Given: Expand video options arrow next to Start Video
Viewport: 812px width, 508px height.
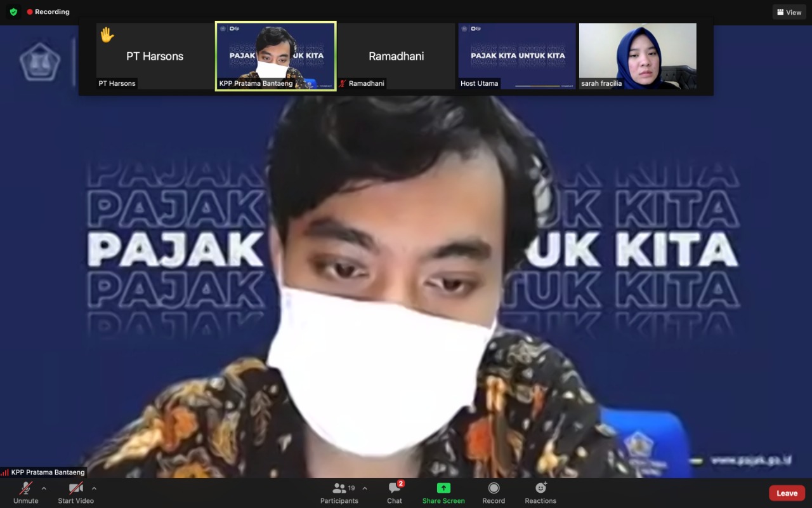Looking at the screenshot, I should click(94, 488).
